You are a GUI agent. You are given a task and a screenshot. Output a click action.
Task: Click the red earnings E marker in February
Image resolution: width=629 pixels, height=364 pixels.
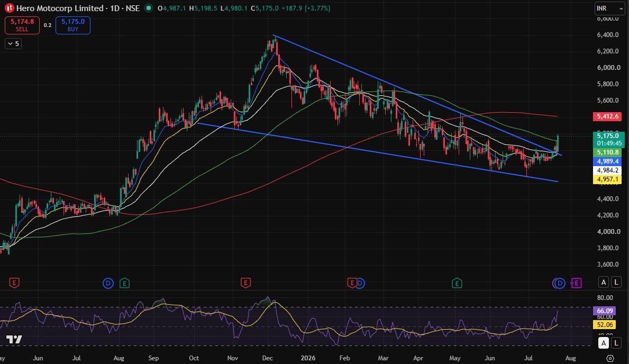(352, 284)
